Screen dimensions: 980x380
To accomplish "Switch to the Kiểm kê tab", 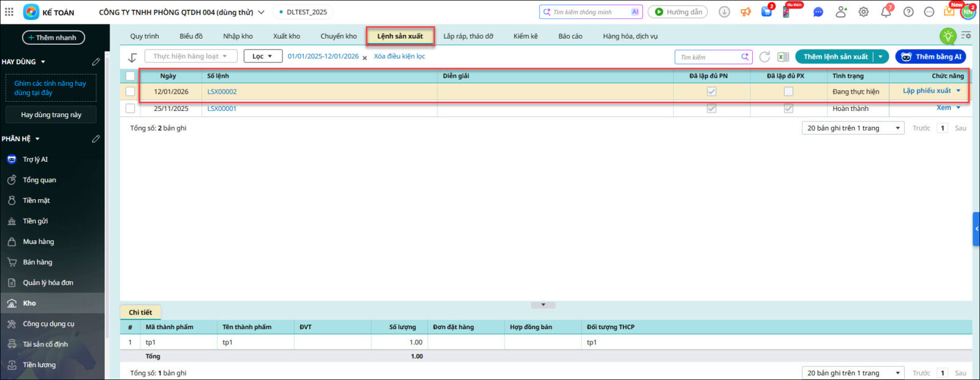I will tap(525, 36).
